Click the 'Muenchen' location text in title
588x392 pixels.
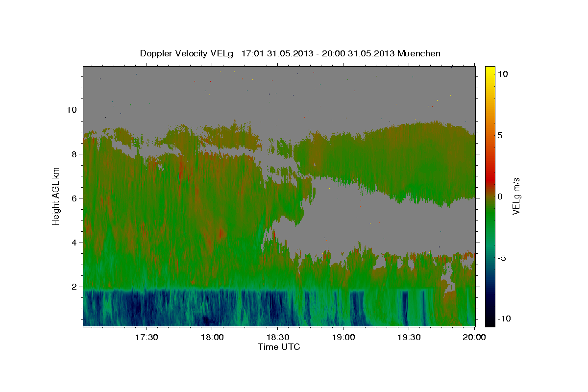[x=419, y=53]
